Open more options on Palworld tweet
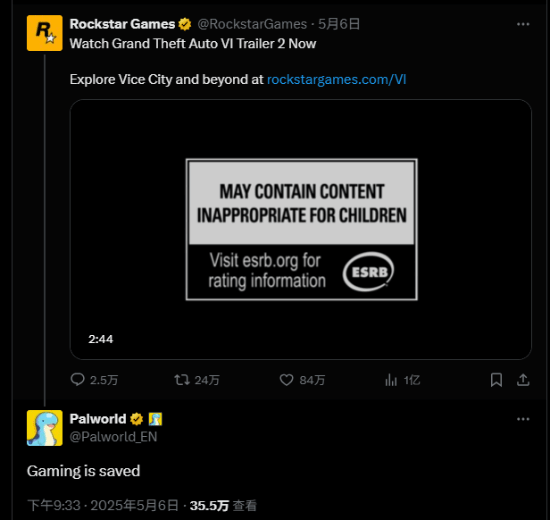550x520 pixels. point(523,419)
